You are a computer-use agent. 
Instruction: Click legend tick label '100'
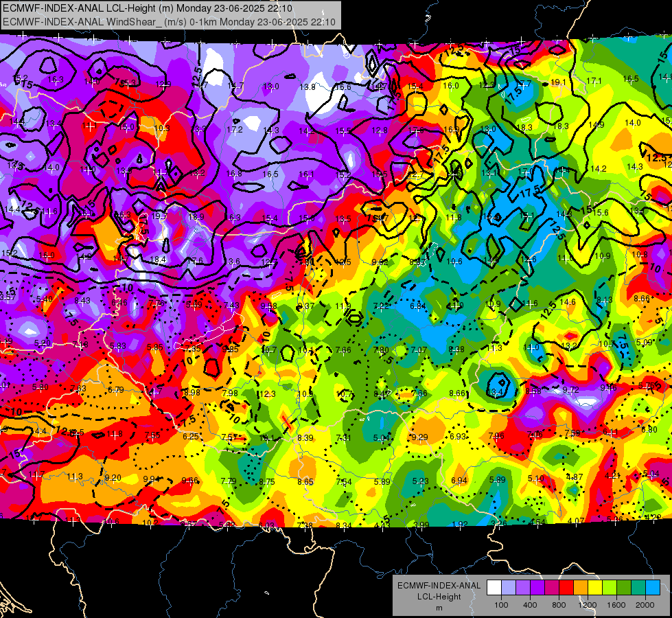[501, 605]
